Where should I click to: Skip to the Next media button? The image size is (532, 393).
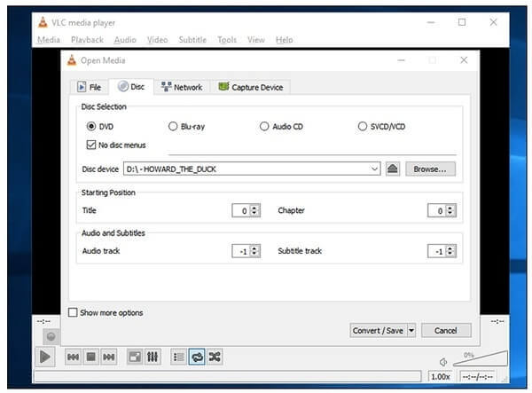tap(108, 357)
